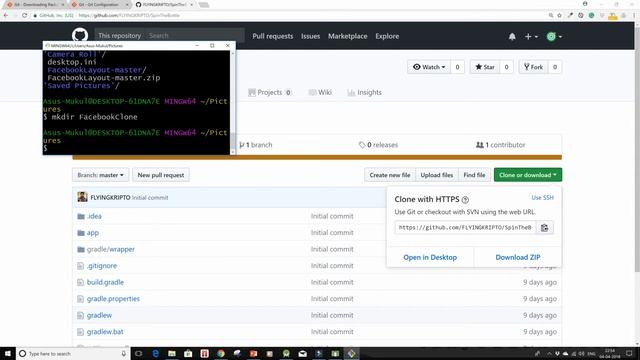Open Task View in the taskbar
The image size is (640, 360).
coord(138,353)
